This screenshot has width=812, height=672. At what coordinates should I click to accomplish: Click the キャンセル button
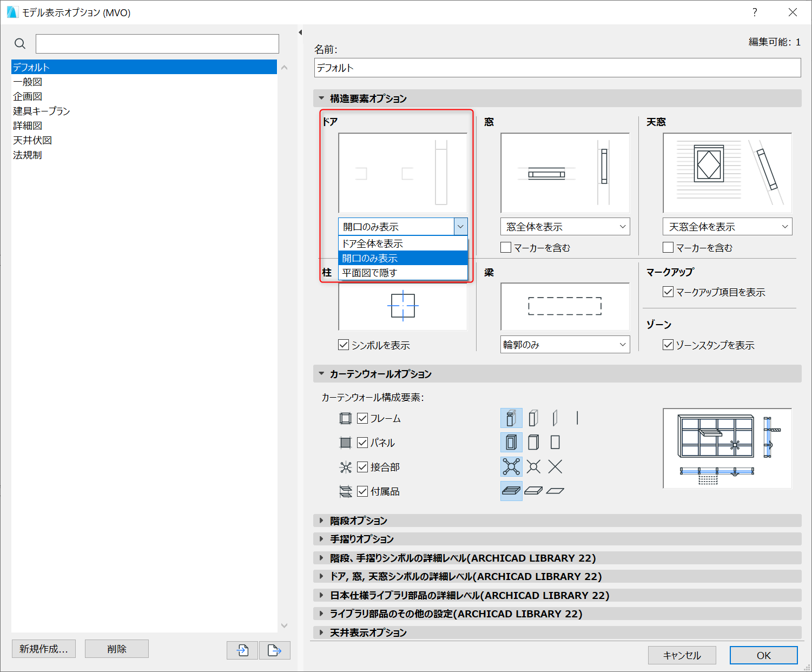tap(682, 655)
